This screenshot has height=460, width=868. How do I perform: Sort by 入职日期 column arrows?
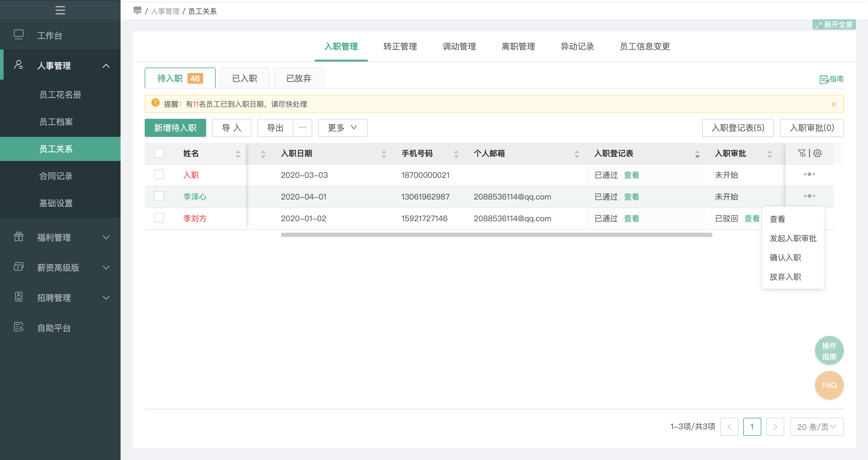(384, 154)
